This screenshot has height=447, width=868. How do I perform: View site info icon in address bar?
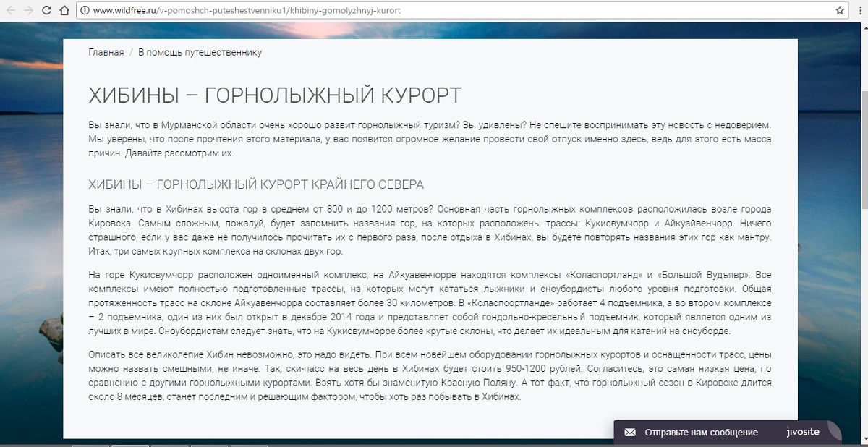(84, 11)
